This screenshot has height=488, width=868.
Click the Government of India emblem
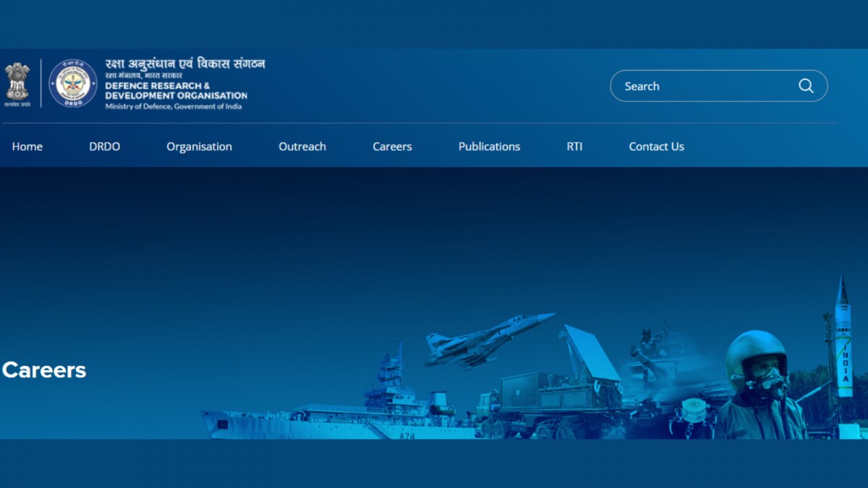(x=17, y=84)
